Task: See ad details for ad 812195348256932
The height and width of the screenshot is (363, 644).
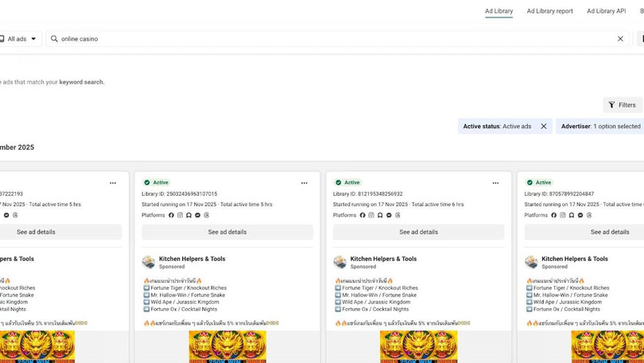Action: [x=418, y=232]
